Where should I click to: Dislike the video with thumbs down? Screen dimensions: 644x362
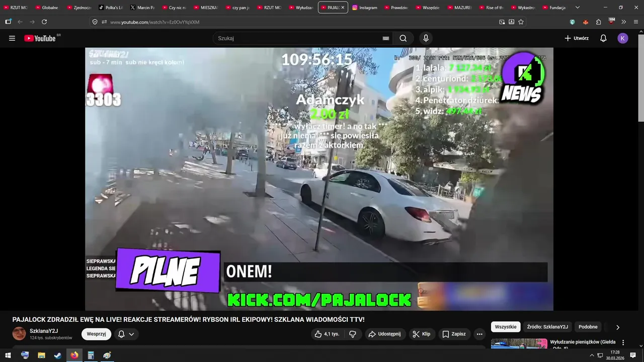point(353,334)
